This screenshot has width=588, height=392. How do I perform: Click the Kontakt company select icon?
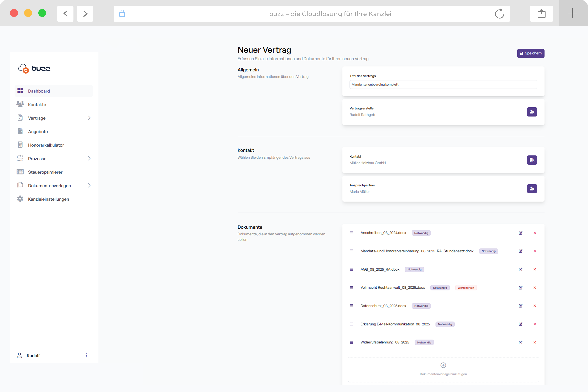[532, 160]
